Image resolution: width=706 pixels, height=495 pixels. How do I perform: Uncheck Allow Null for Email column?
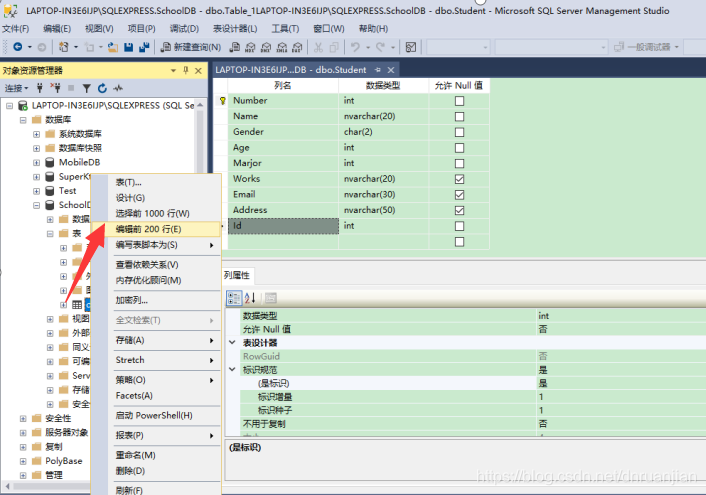click(459, 195)
